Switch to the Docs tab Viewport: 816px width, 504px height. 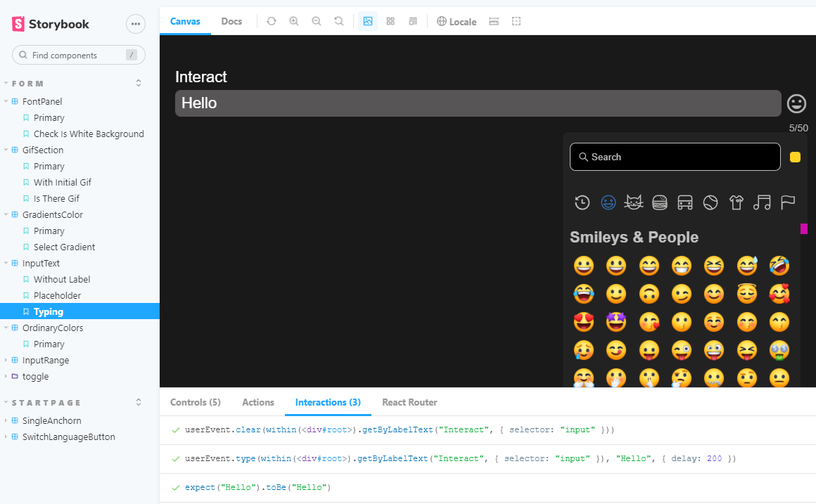coord(231,21)
